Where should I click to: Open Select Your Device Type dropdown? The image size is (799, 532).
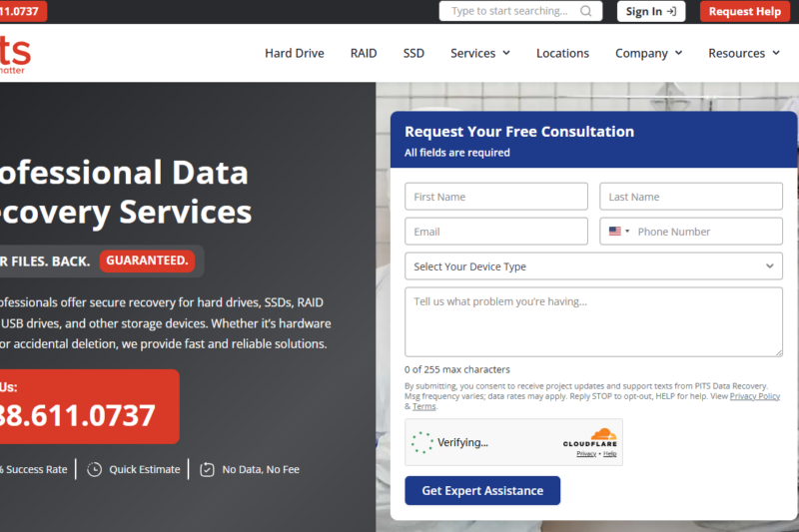click(x=593, y=266)
